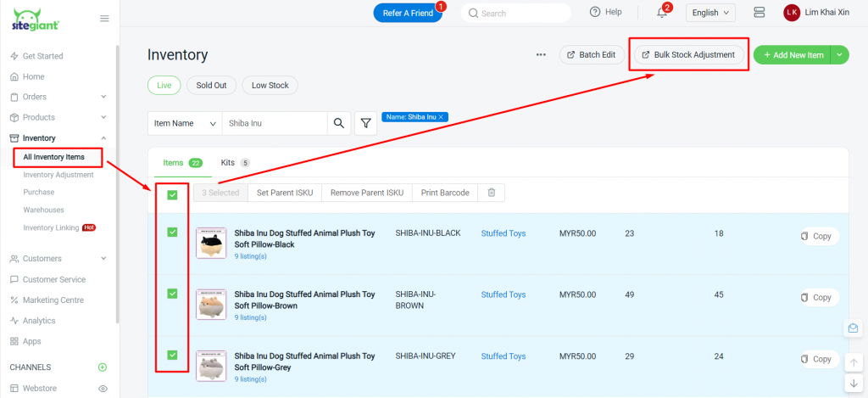The height and width of the screenshot is (398, 868).
Task: Click the Shiba Inu search text field
Action: coord(275,123)
